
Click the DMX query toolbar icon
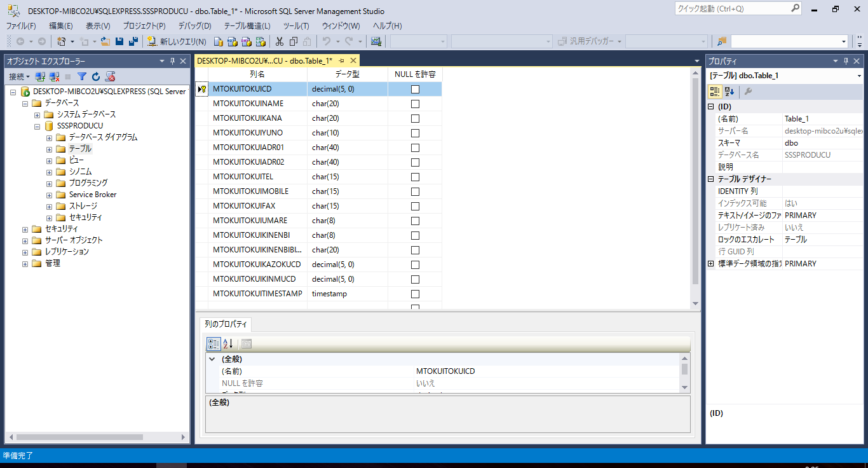pyautogui.click(x=246, y=41)
